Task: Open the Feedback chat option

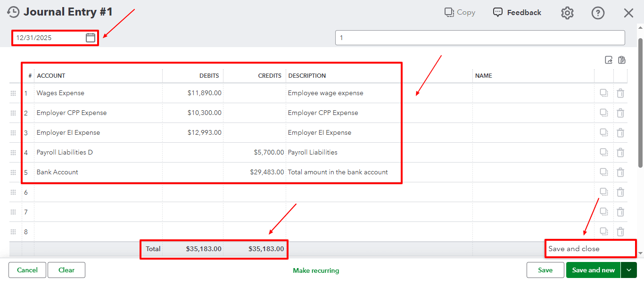Action: (517, 12)
